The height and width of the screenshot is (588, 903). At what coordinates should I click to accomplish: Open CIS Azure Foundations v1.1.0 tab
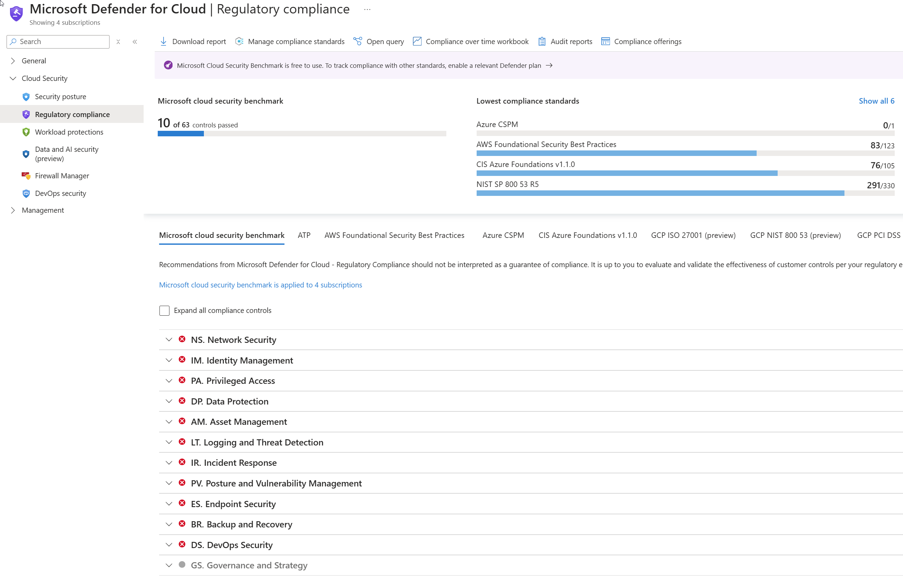tap(587, 235)
